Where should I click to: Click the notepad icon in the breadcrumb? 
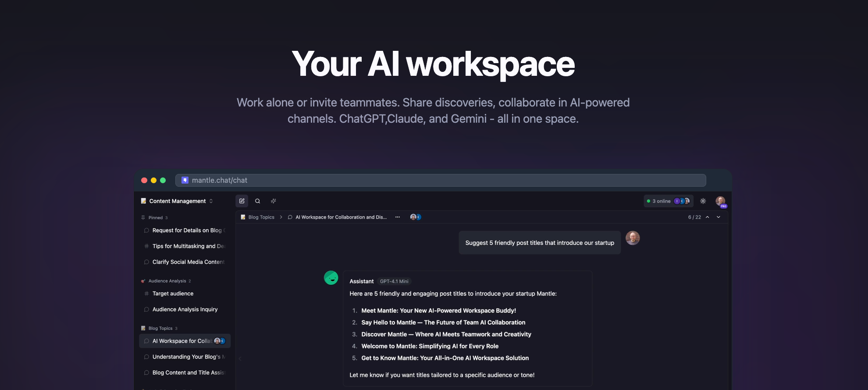[243, 217]
